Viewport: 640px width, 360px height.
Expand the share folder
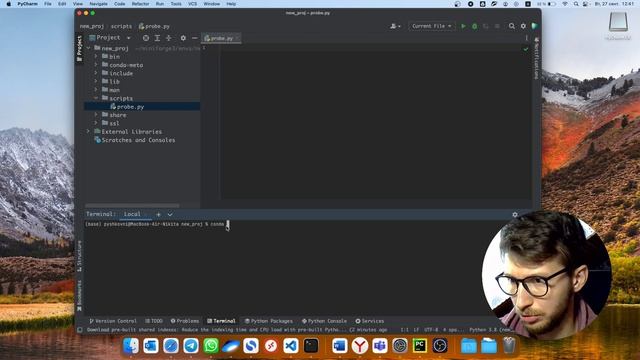click(96, 115)
